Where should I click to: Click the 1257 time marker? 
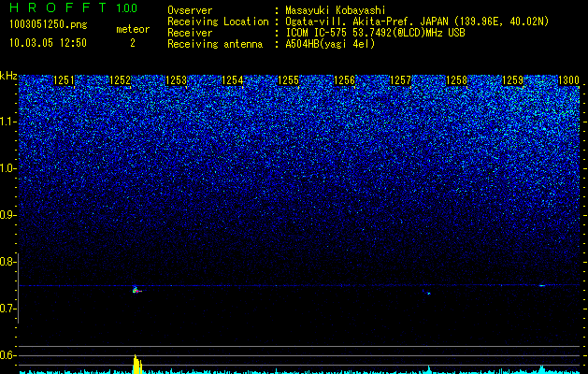[400, 80]
